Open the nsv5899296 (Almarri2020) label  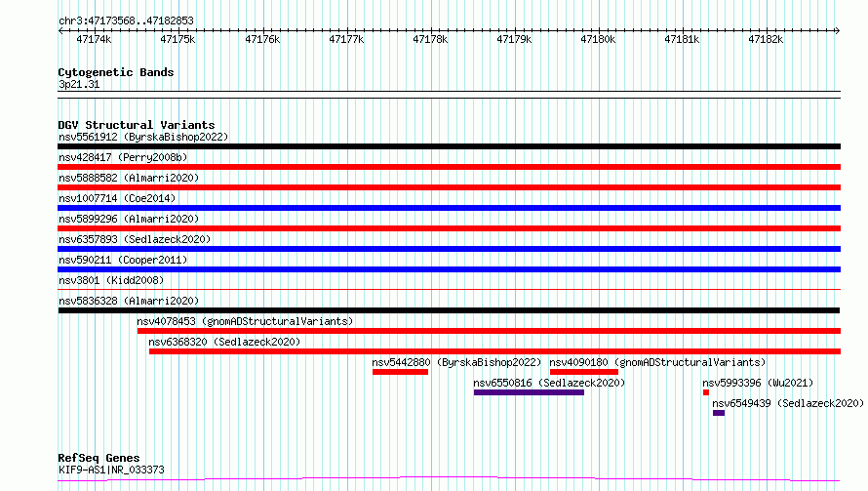point(129,219)
